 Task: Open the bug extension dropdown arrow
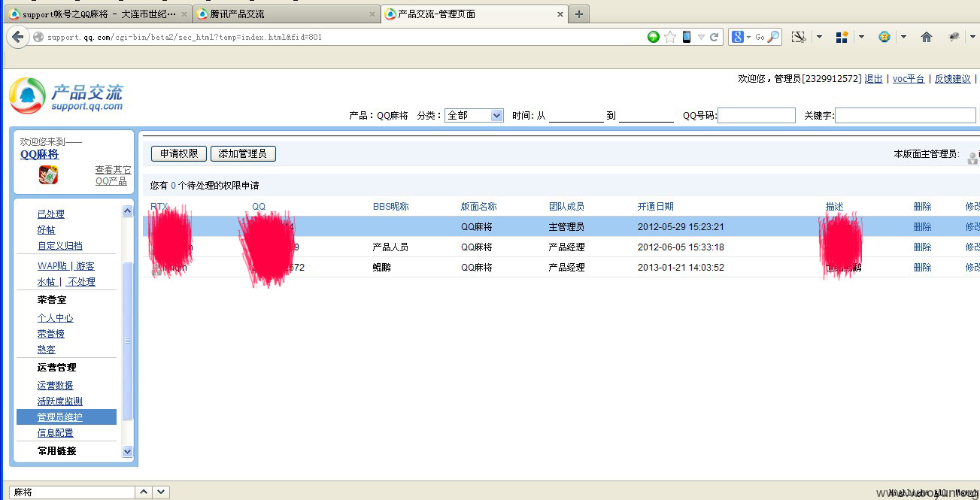point(973,37)
